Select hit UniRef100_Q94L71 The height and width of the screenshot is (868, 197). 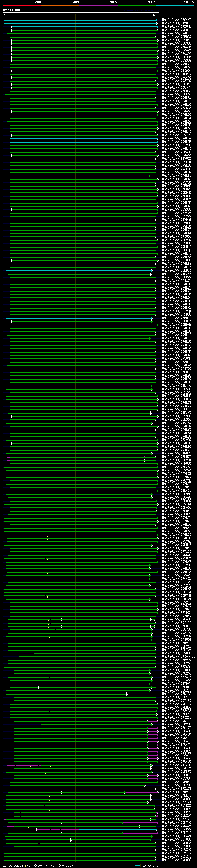pyautogui.click(x=177, y=64)
